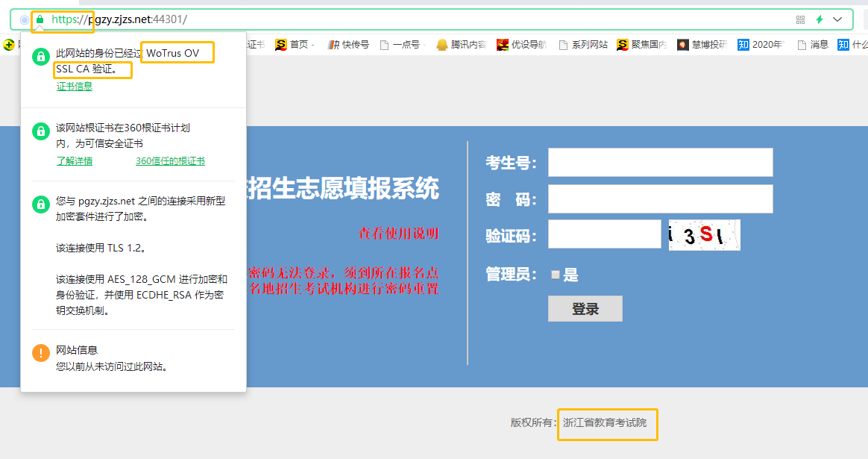Open the 证书信息 certificate link

click(x=75, y=86)
